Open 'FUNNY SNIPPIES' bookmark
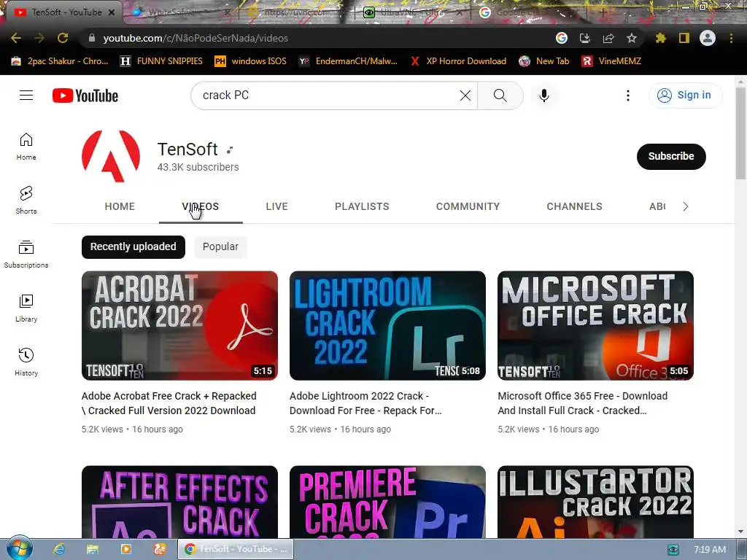 161,61
